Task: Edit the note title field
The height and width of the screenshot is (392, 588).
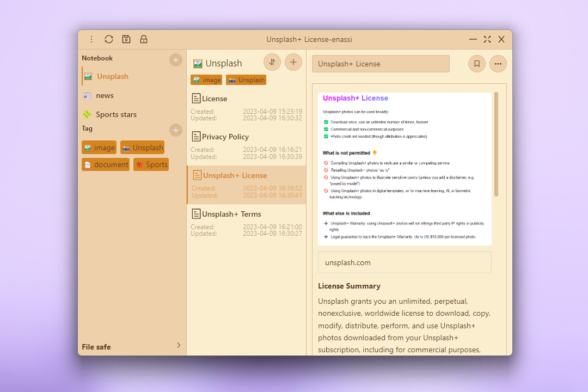Action: (381, 64)
